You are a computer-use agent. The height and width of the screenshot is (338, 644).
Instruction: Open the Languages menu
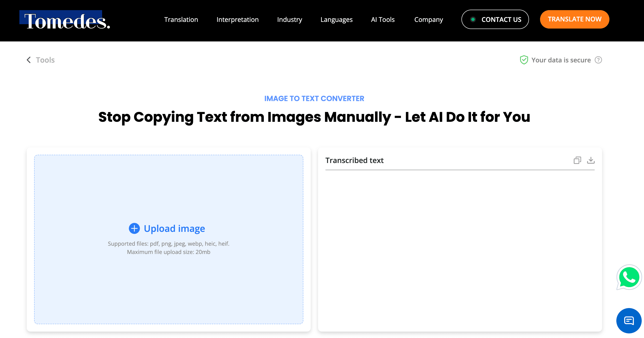[x=337, y=20]
